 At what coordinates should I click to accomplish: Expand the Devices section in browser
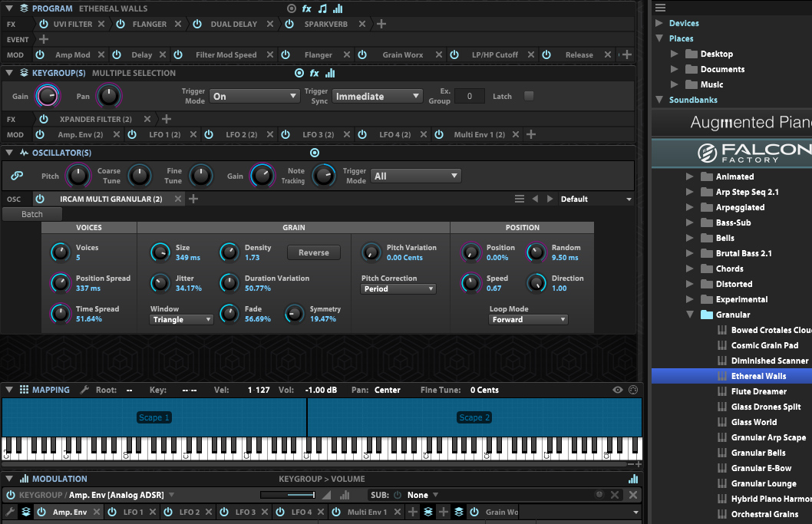pos(659,23)
